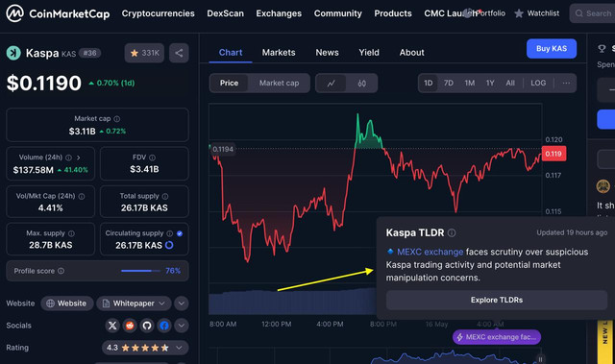Image resolution: width=615 pixels, height=364 pixels.
Task: Click 'Updated 19 hours ago' text
Action: [572, 232]
